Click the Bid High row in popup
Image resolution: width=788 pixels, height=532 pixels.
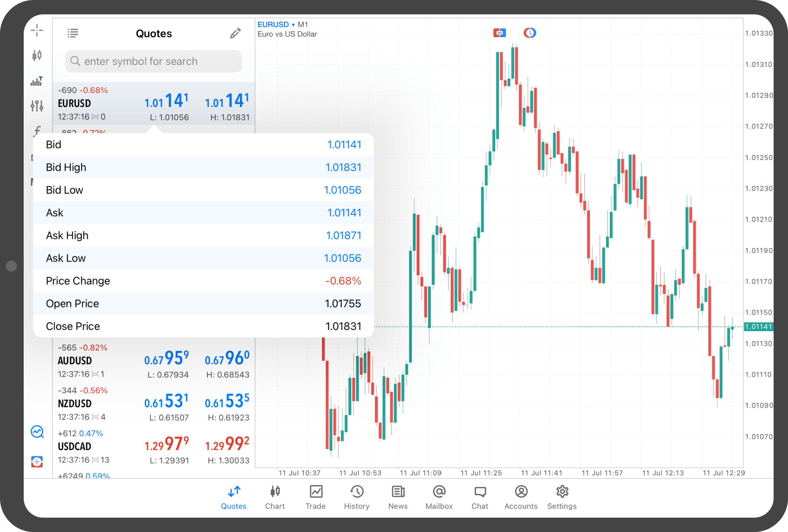pos(203,167)
